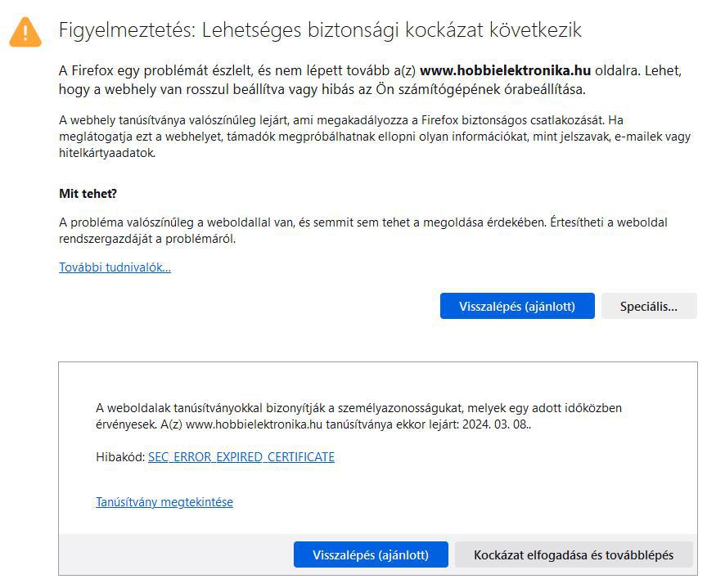The image size is (707, 588).
Task: Click the Figyelmeztetés page heading
Action: tap(320, 31)
